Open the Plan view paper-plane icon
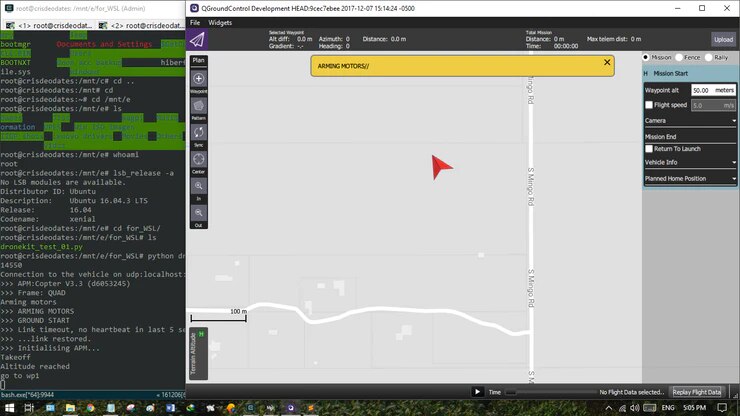 pyautogui.click(x=197, y=39)
